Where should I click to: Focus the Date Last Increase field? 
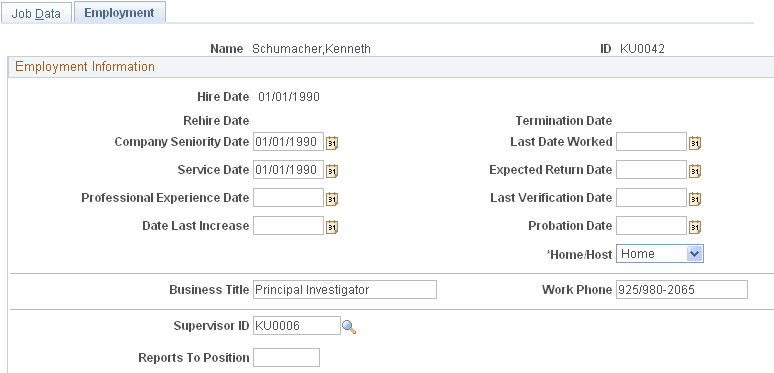(288, 226)
